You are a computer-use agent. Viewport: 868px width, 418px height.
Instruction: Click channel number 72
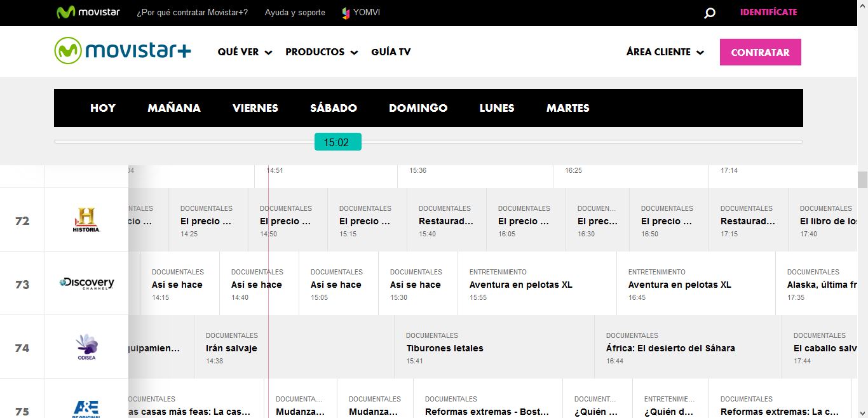coord(22,220)
